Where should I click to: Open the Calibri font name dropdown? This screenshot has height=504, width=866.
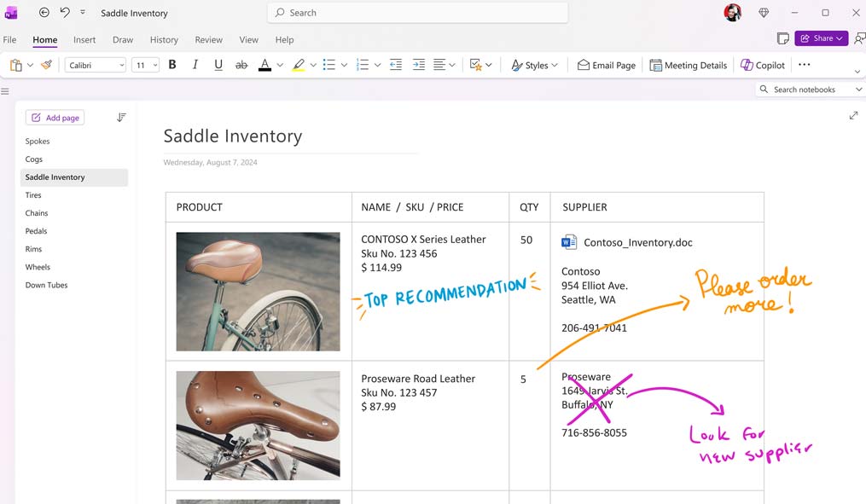click(x=95, y=65)
